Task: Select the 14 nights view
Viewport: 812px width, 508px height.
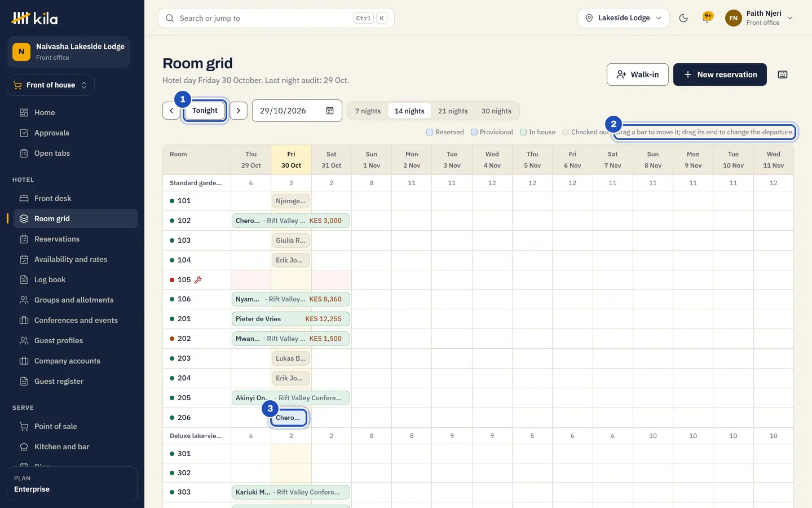Action: [x=409, y=111]
